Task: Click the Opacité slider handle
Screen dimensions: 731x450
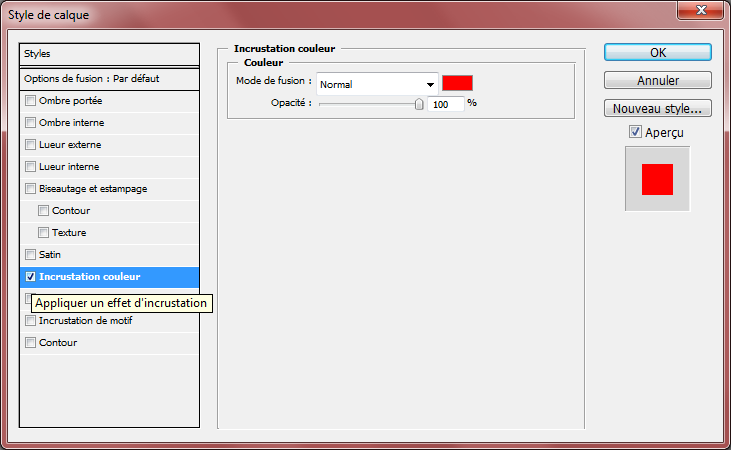Action: click(x=419, y=103)
